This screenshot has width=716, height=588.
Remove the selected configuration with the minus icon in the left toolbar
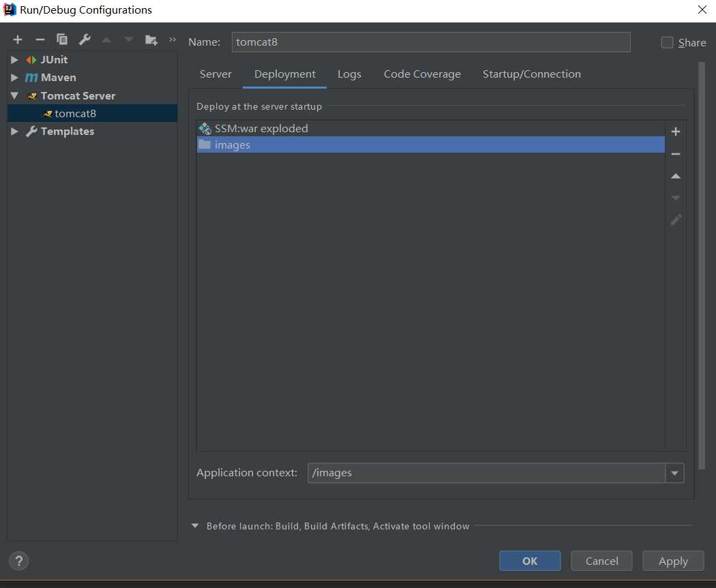(x=40, y=40)
